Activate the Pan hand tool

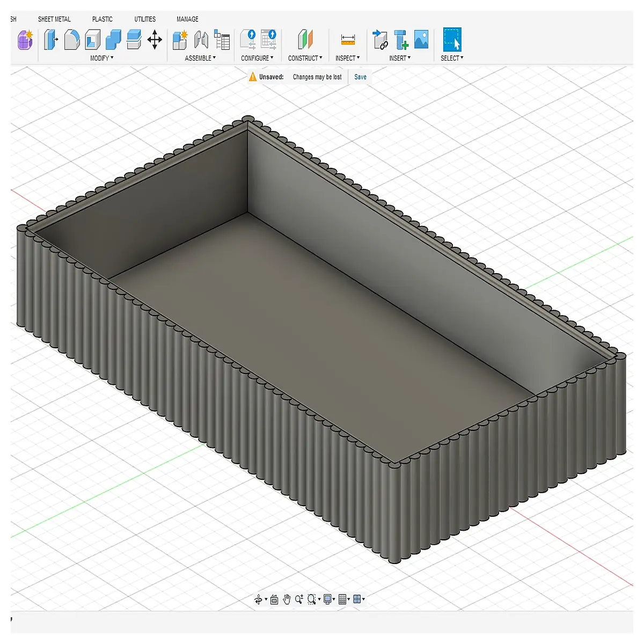pyautogui.click(x=287, y=599)
